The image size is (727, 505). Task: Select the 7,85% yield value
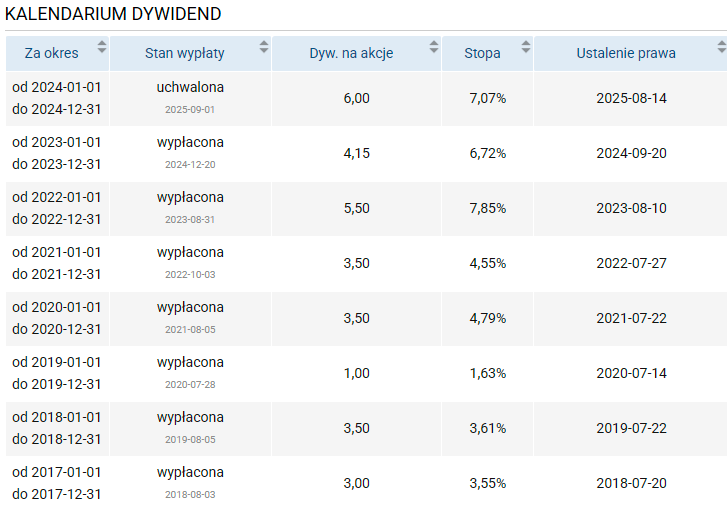tap(487, 208)
